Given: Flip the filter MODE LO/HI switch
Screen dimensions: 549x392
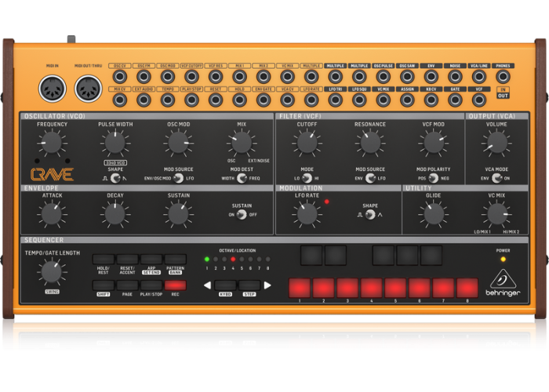Looking at the screenshot, I should [x=307, y=178].
